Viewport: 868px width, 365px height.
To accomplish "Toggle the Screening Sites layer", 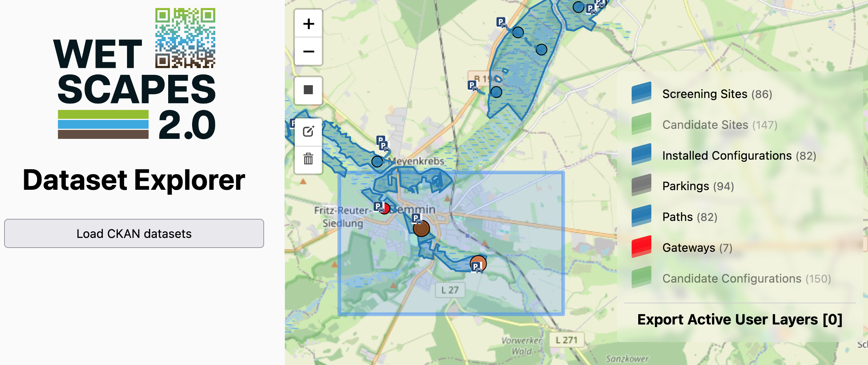I will pos(717,94).
